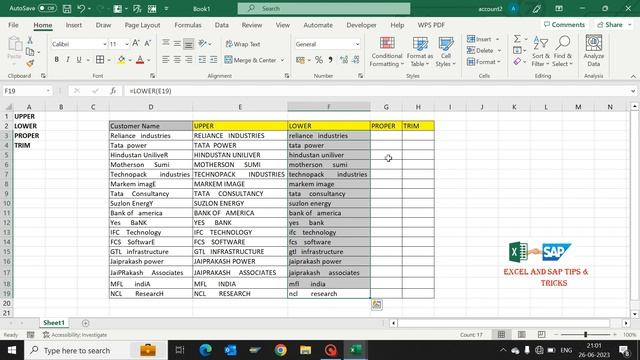Image resolution: width=640 pixels, height=360 pixels.
Task: Open File Explorer from the taskbar
Action: point(305,350)
